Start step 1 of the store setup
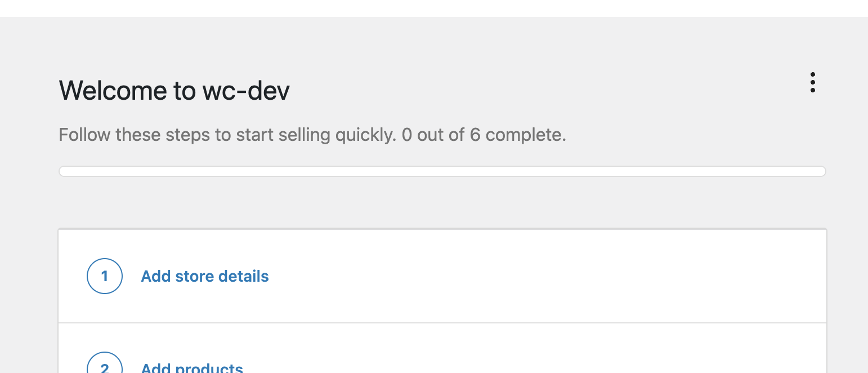 click(204, 276)
